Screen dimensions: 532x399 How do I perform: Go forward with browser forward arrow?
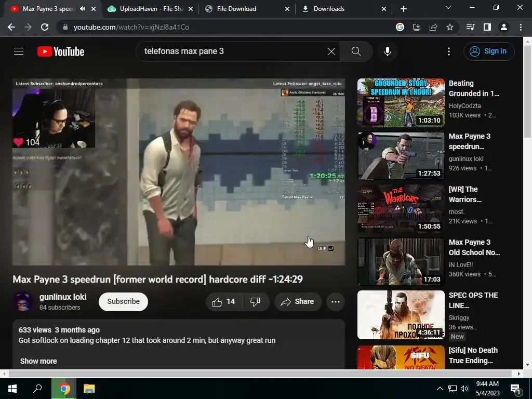(28, 27)
